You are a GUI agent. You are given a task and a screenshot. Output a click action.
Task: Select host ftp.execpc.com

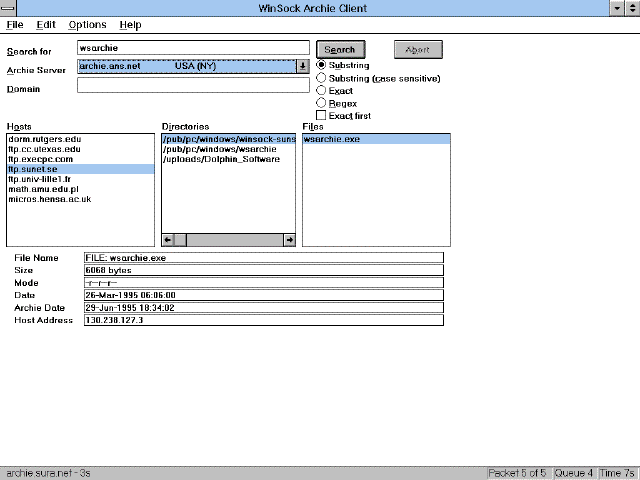[80, 159]
